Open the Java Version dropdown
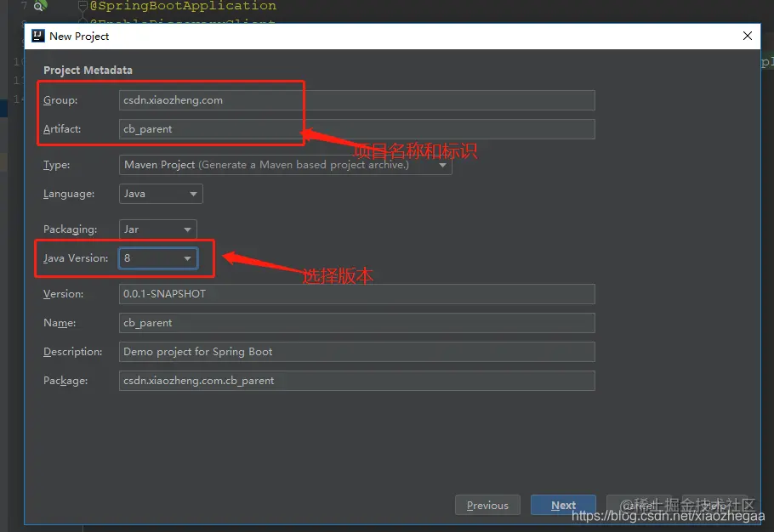Screen dimensions: 774x532 [x=158, y=258]
